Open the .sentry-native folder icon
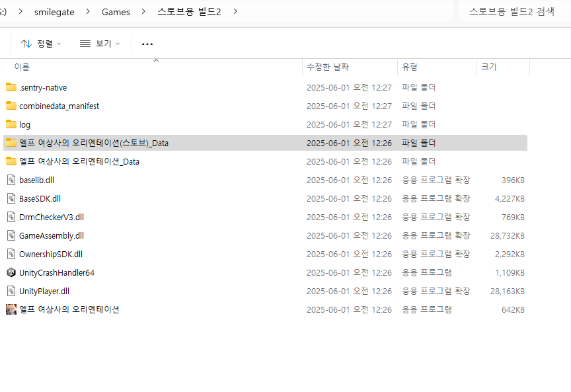 pyautogui.click(x=11, y=87)
